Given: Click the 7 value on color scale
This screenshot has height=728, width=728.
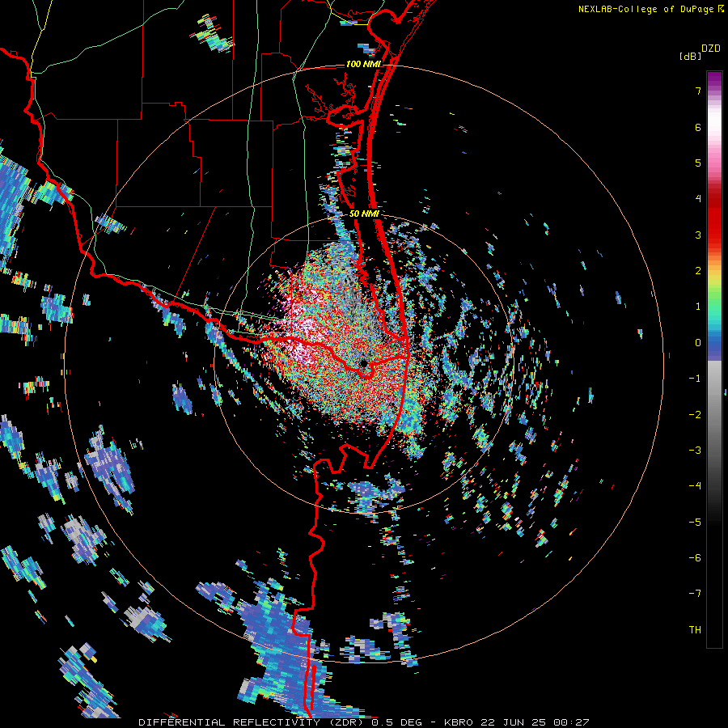Looking at the screenshot, I should 698,91.
